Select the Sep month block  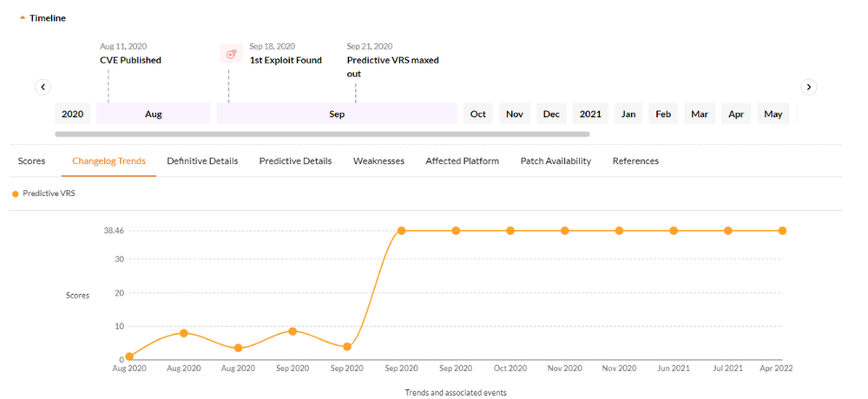[337, 114]
